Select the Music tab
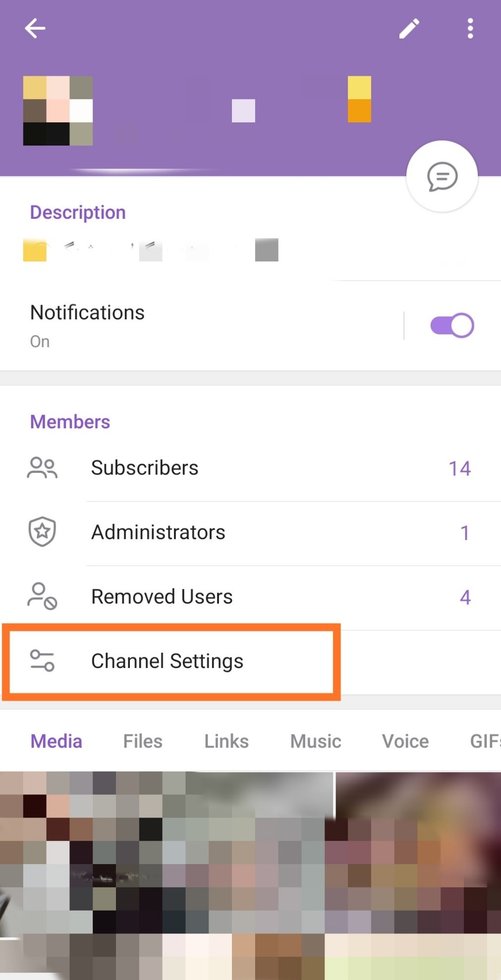 tap(316, 741)
